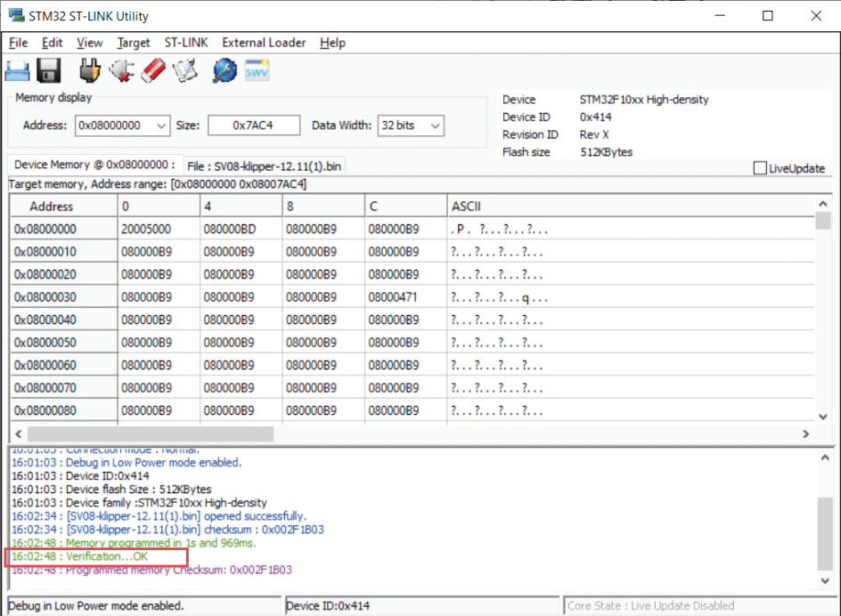Open the Data Width dropdown
Image resolution: width=841 pixels, height=616 pixels.
pos(435,126)
